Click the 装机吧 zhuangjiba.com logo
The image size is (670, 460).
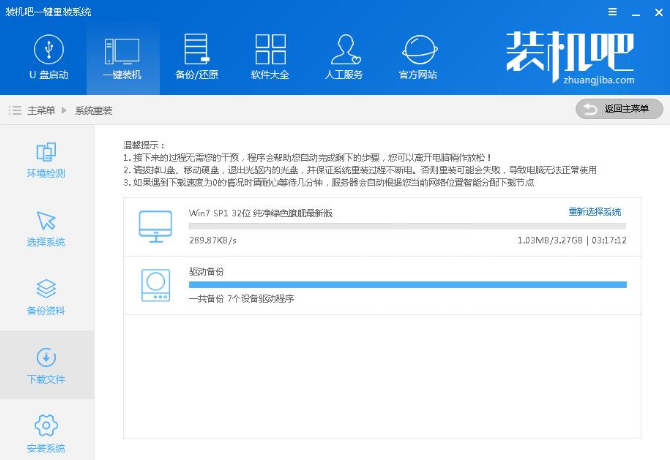pyautogui.click(x=569, y=56)
